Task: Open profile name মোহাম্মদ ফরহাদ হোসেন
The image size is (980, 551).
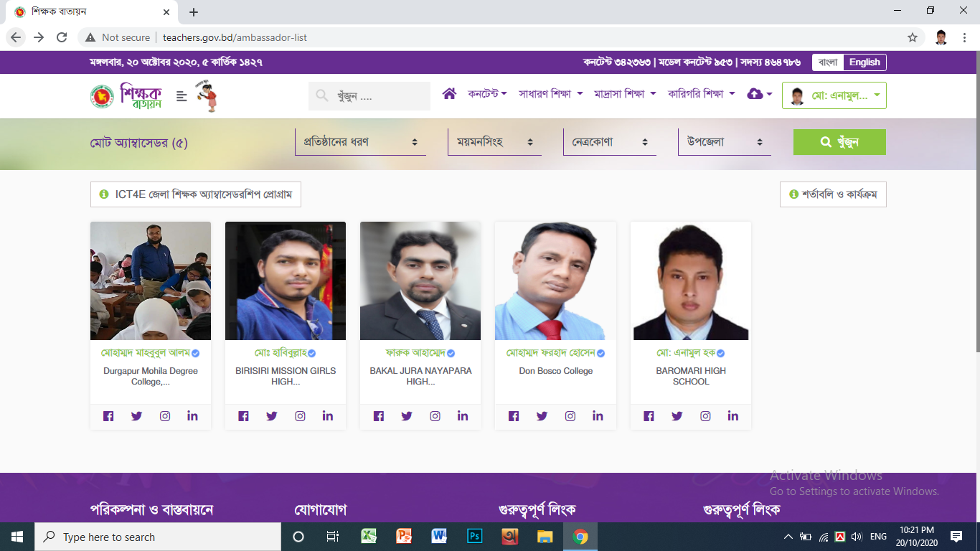Action: pyautogui.click(x=551, y=353)
